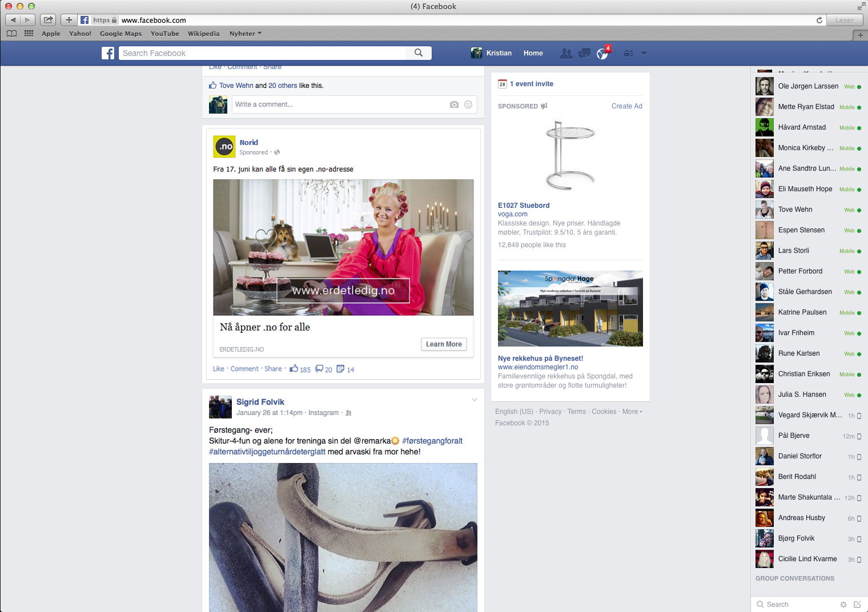This screenshot has height=612, width=868.
Task: Open the Yahoo! bookmark
Action: click(x=80, y=34)
